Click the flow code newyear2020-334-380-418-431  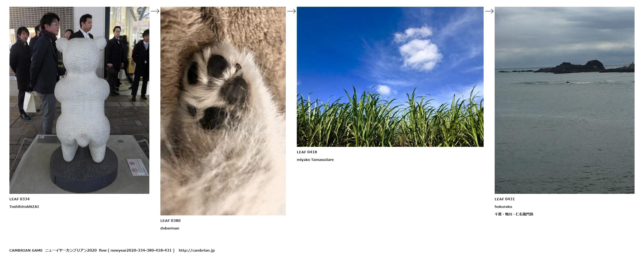(141, 250)
